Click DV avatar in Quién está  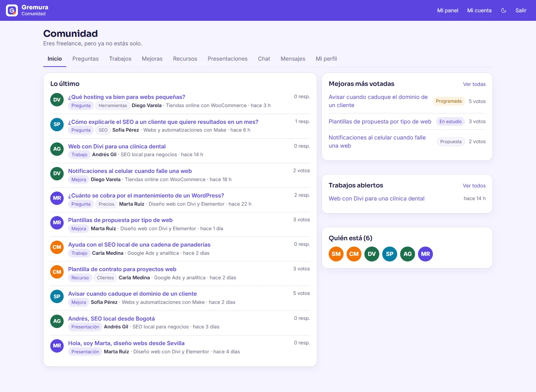click(x=372, y=254)
